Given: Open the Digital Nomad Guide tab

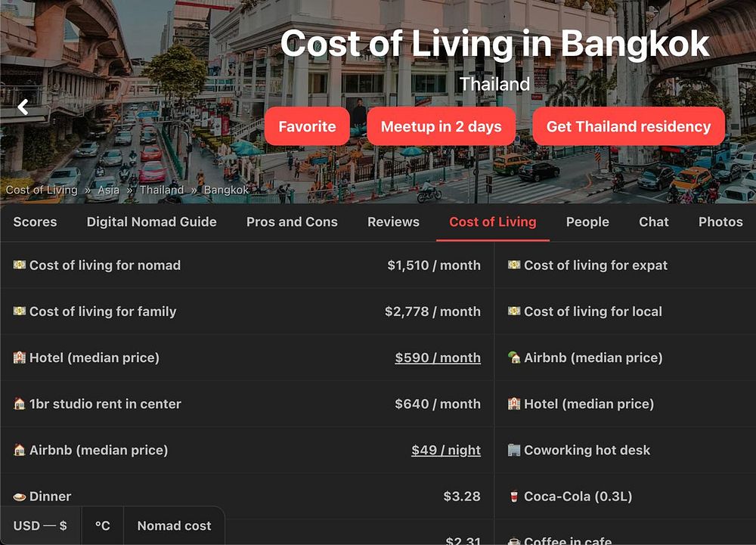Looking at the screenshot, I should tap(151, 221).
